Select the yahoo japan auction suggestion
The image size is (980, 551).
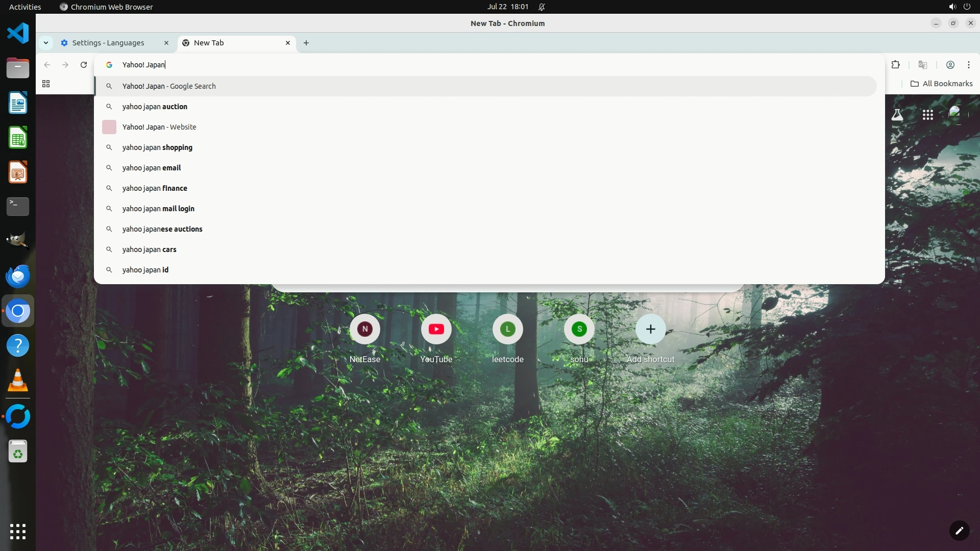[155, 107]
